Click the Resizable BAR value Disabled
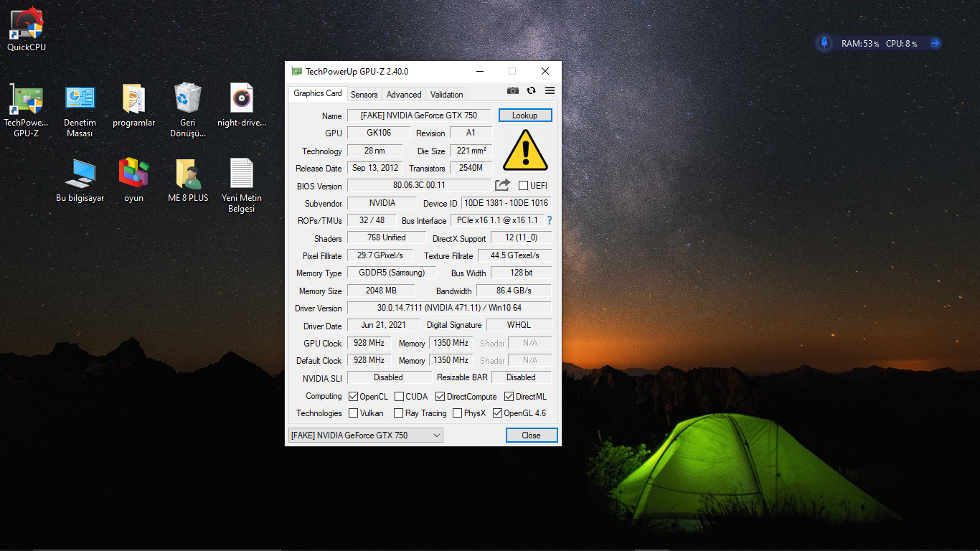This screenshot has height=551, width=980. tap(521, 377)
